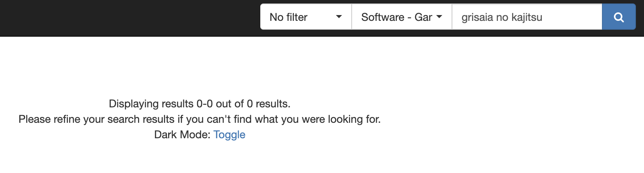644x173 pixels.
Task: Toggle Dark Mode via the Toggle link
Action: [229, 134]
